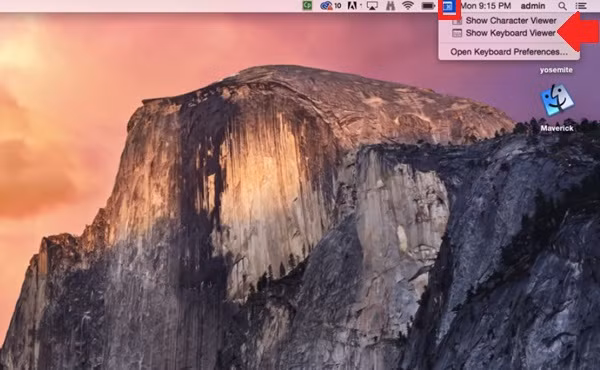This screenshot has height=370, width=600.
Task: Select Show Character Viewer
Action: [x=511, y=21]
